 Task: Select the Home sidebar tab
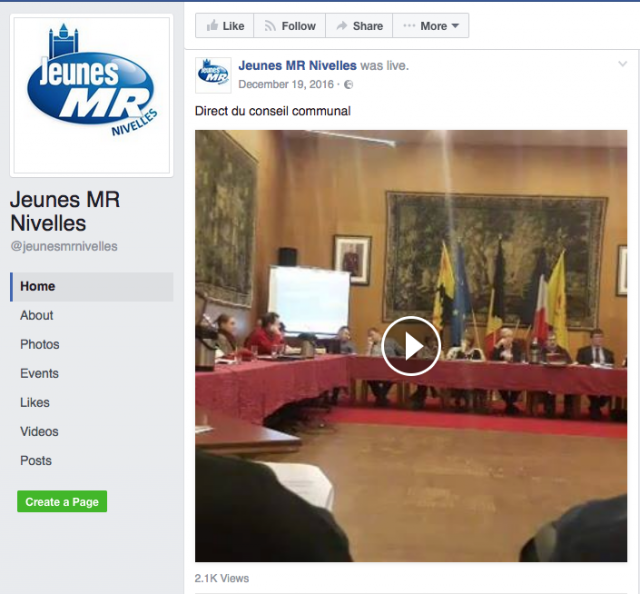click(38, 286)
